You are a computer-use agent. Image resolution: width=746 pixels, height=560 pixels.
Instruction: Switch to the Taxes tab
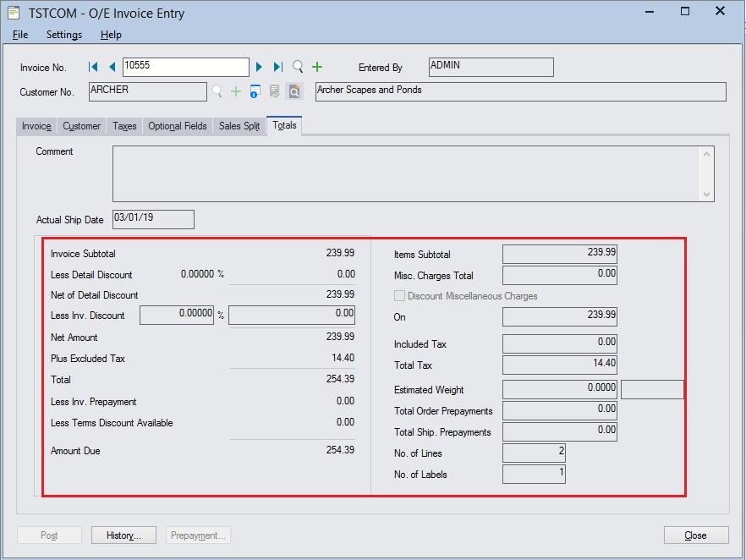pyautogui.click(x=124, y=126)
